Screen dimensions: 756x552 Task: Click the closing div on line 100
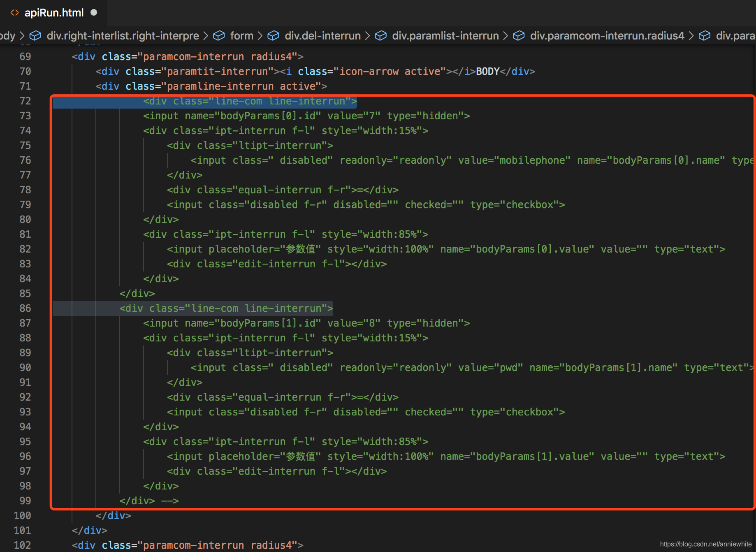(x=113, y=516)
